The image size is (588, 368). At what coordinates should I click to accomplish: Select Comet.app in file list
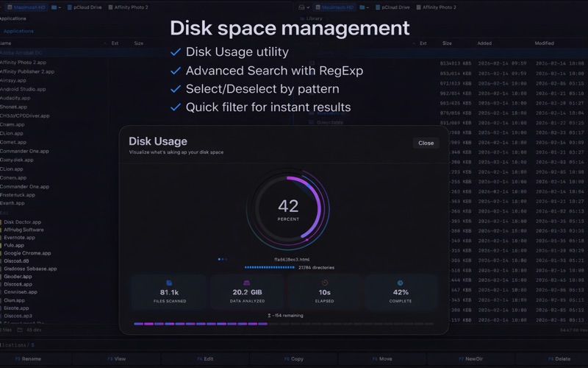pyautogui.click(x=13, y=142)
